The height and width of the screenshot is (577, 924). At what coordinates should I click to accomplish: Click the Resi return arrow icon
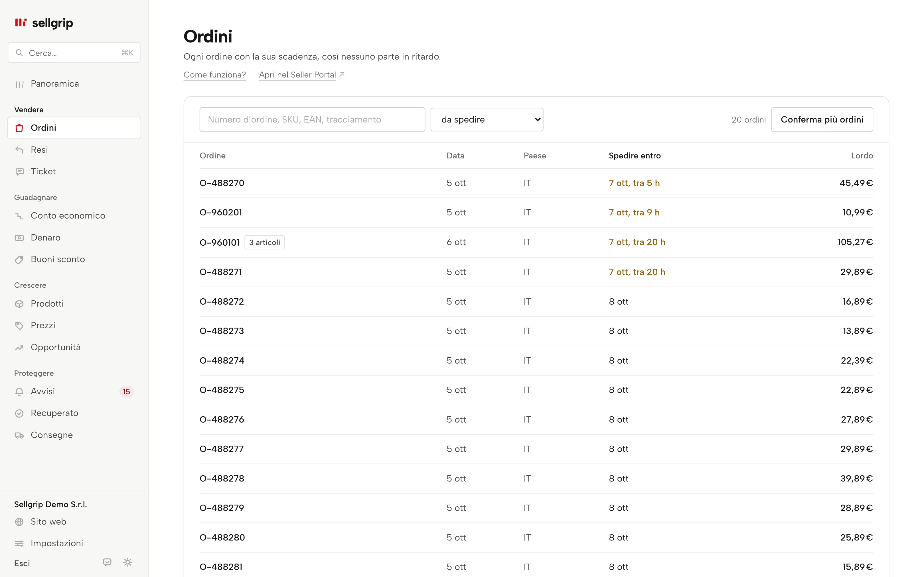coord(19,150)
